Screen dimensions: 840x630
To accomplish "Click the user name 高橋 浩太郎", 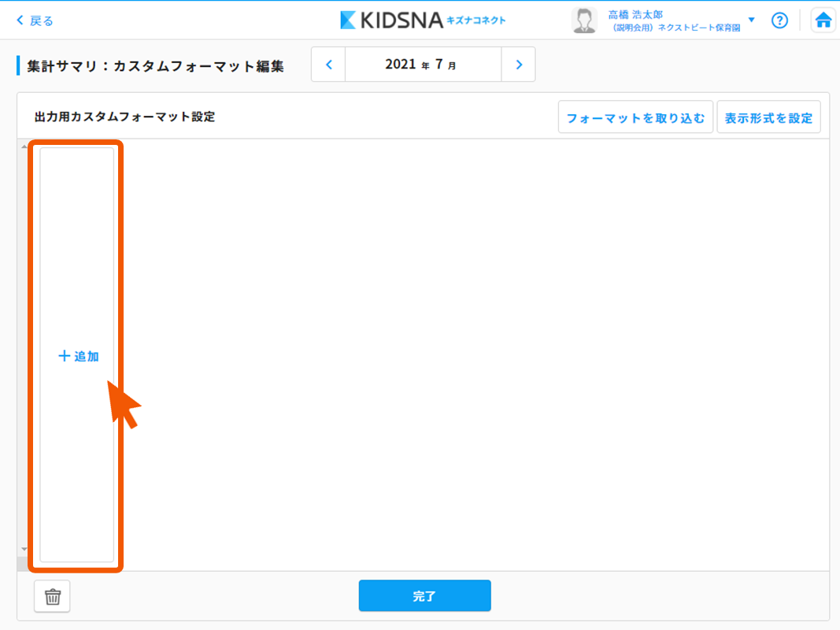I will [x=636, y=14].
